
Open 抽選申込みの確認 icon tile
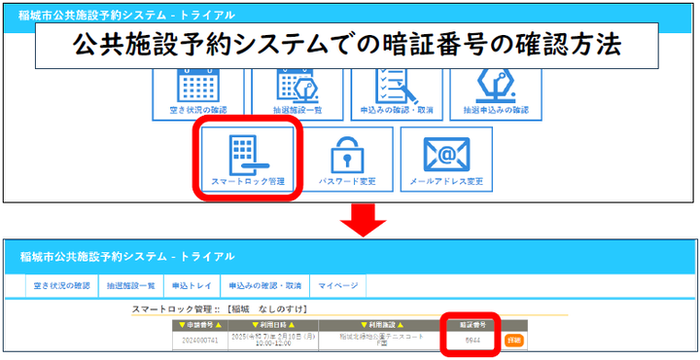coord(496,95)
